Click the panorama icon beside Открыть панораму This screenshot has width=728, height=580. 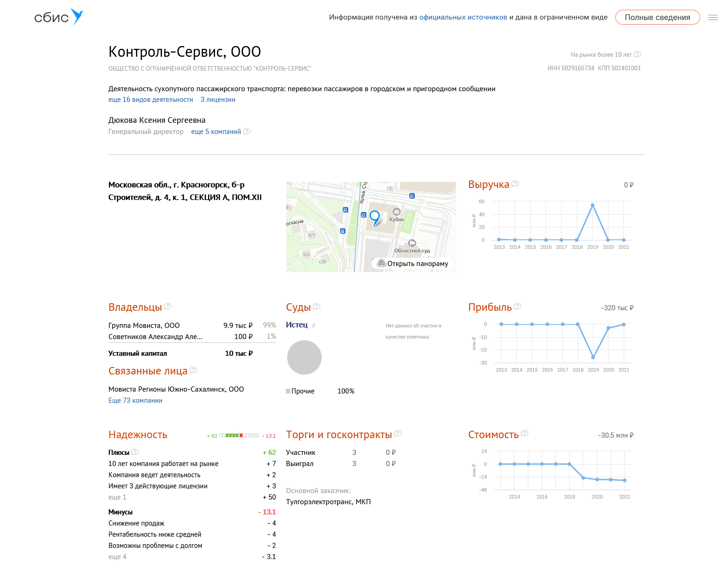point(381,263)
